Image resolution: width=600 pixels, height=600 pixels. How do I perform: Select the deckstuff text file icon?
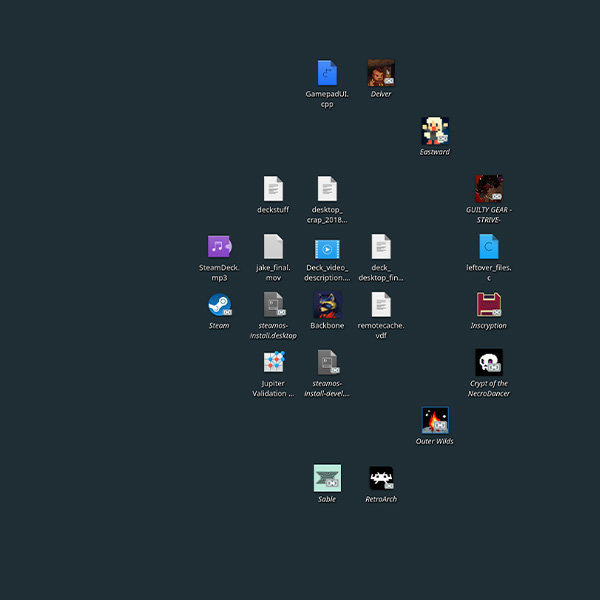273,188
